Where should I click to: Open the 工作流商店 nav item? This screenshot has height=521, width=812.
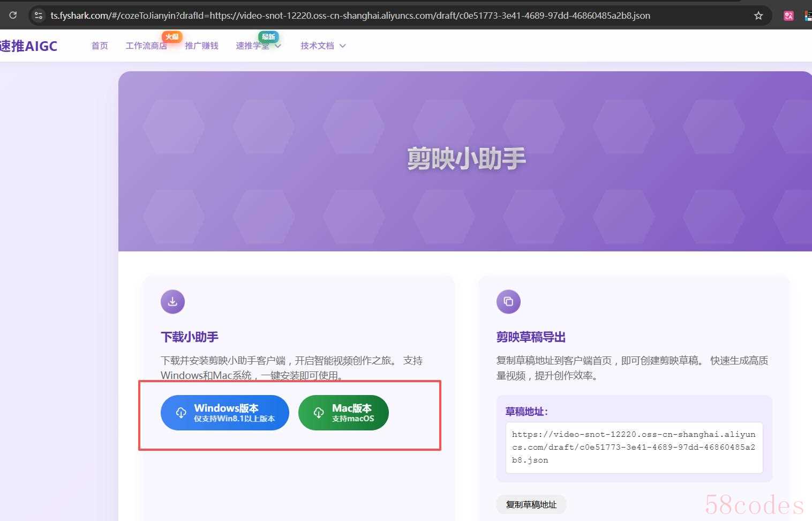point(146,46)
